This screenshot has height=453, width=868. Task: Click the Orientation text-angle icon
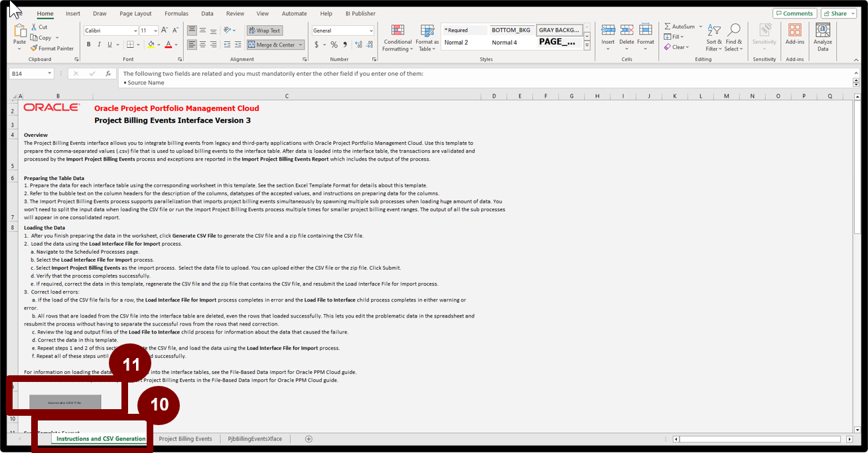[x=228, y=30]
